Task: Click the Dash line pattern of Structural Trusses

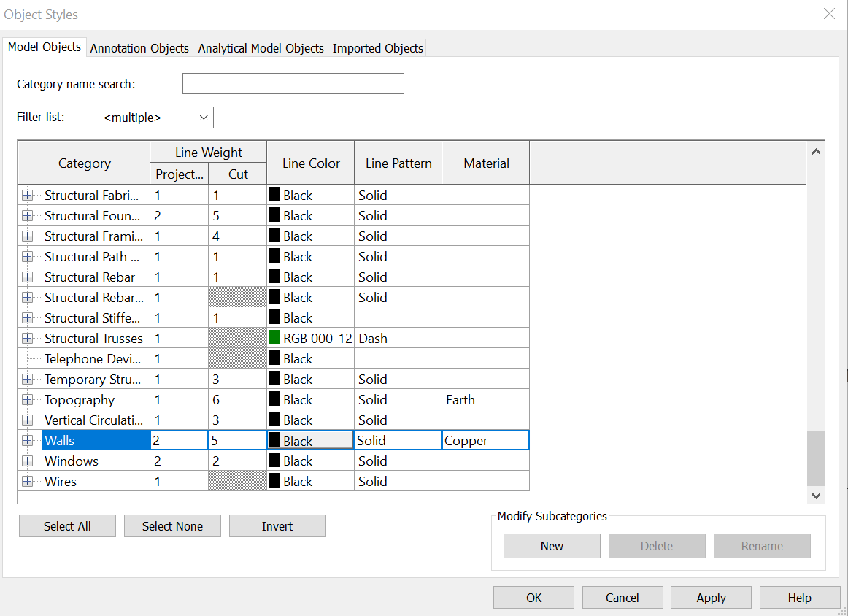Action: click(x=398, y=339)
